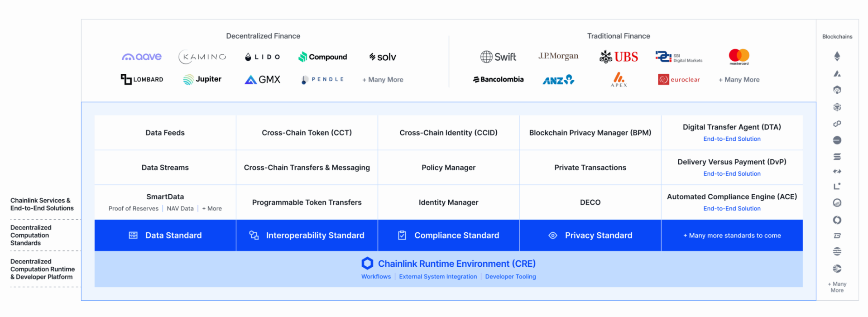
Task: Select the Kamino logo
Action: coord(202,57)
